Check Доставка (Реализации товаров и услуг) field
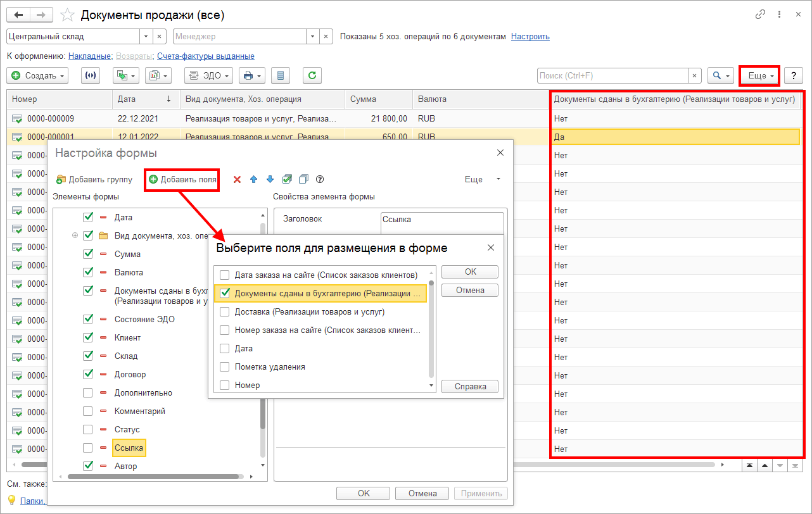This screenshot has height=514, width=812. coord(224,311)
